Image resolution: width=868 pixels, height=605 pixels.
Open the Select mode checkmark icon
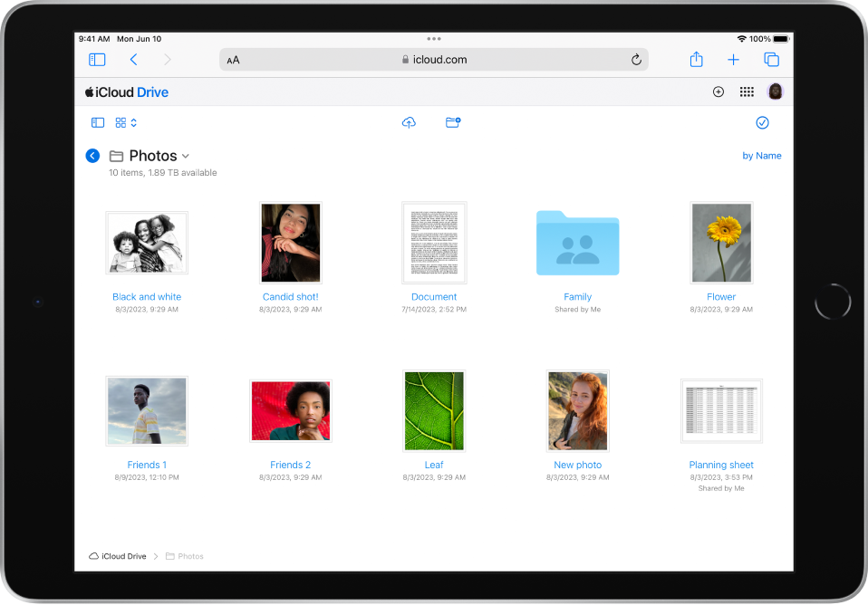click(762, 122)
